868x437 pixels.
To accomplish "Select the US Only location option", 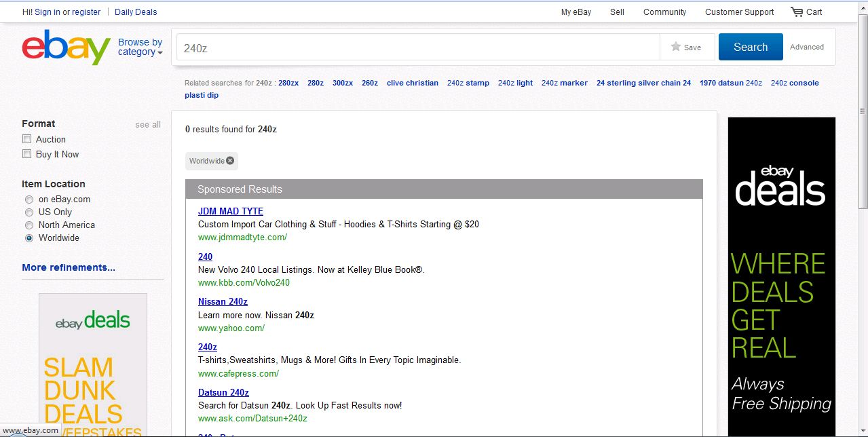I will (29, 212).
